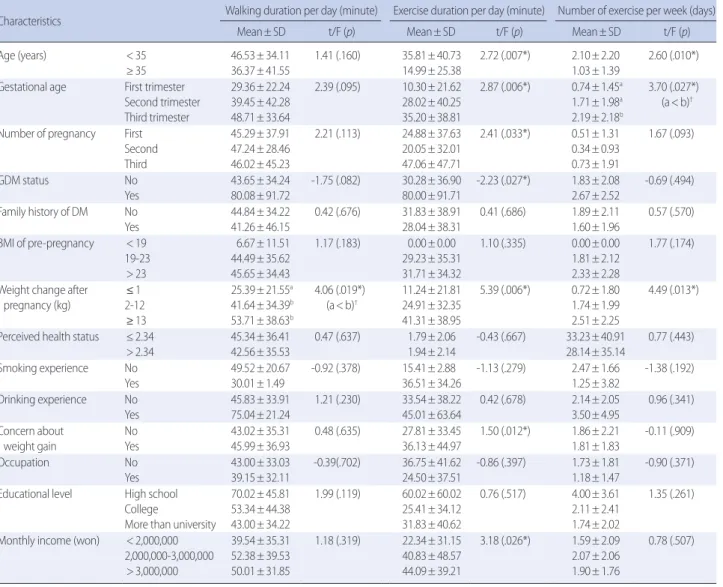This screenshot has width=723, height=587.
Task: Click the 'First trimester' category
Action: tap(154, 87)
